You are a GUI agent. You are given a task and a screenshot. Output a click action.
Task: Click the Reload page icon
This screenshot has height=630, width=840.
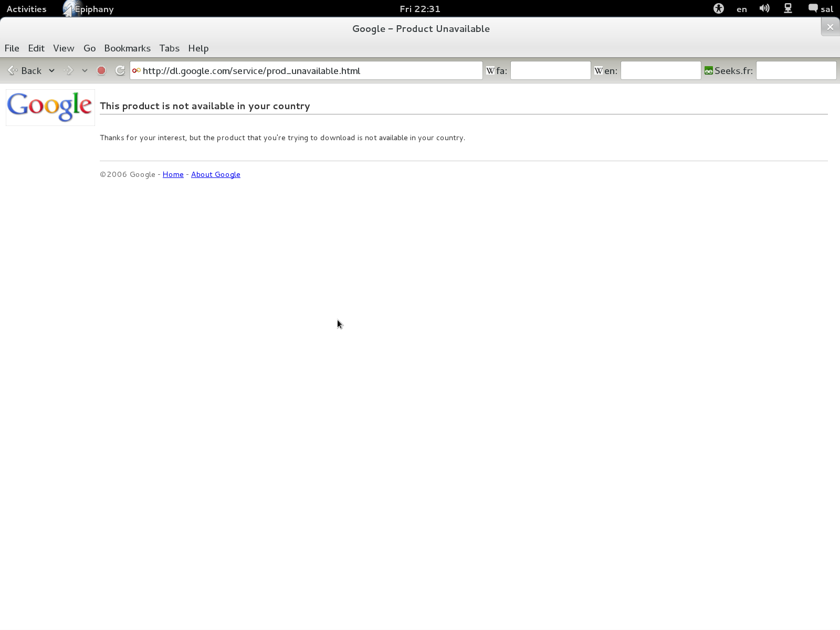pos(120,70)
